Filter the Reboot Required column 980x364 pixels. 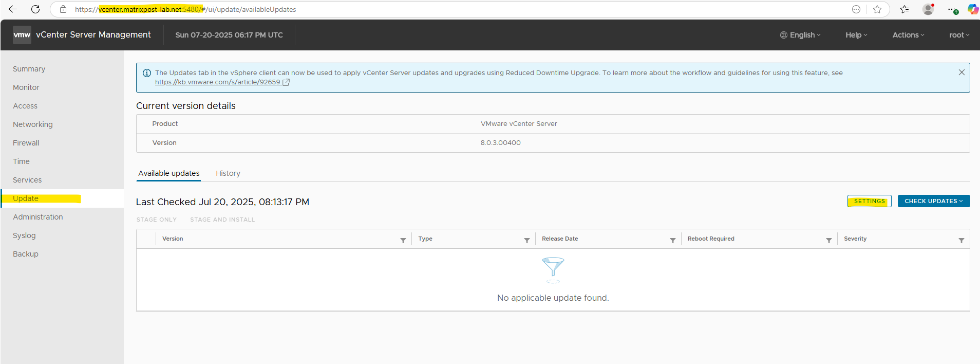tap(829, 240)
